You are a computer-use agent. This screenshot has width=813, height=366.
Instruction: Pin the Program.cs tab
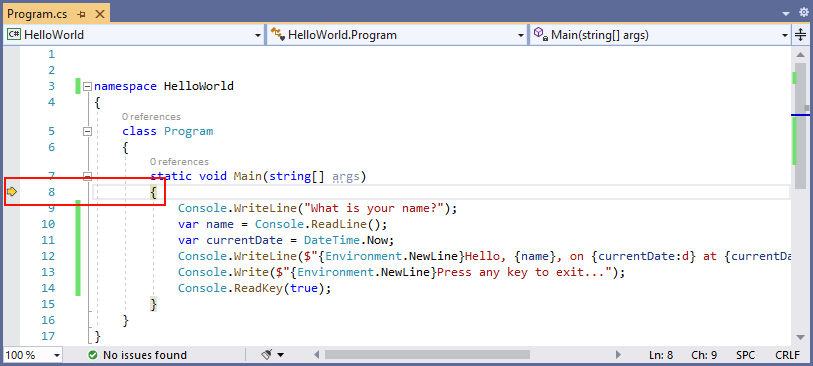tap(81, 15)
